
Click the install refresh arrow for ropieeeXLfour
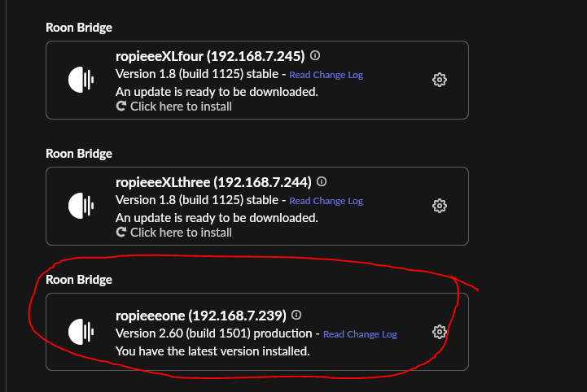tap(121, 107)
